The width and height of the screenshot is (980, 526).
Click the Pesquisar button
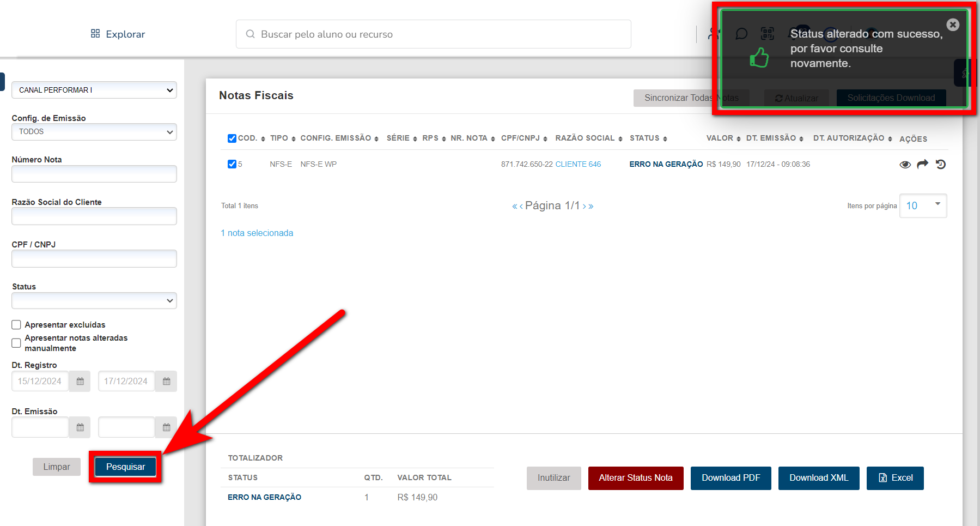click(x=125, y=467)
